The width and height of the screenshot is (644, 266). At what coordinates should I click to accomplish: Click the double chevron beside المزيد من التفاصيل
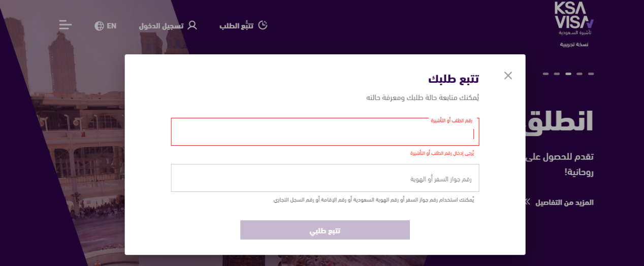click(x=528, y=202)
